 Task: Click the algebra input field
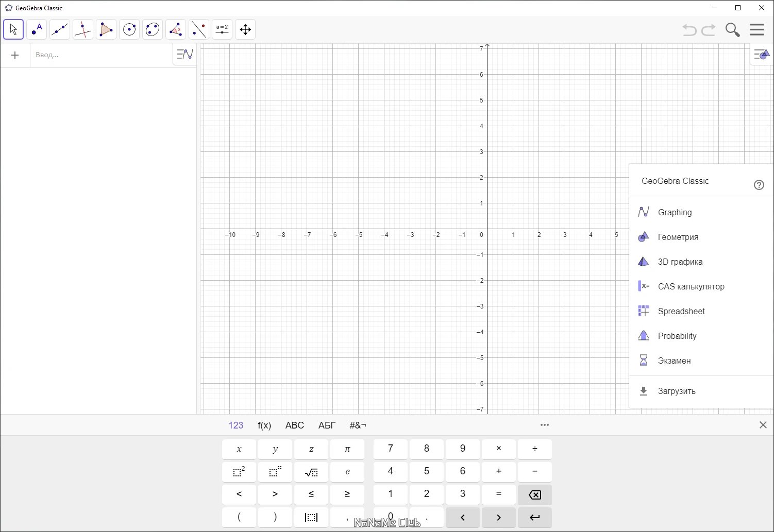coord(102,55)
